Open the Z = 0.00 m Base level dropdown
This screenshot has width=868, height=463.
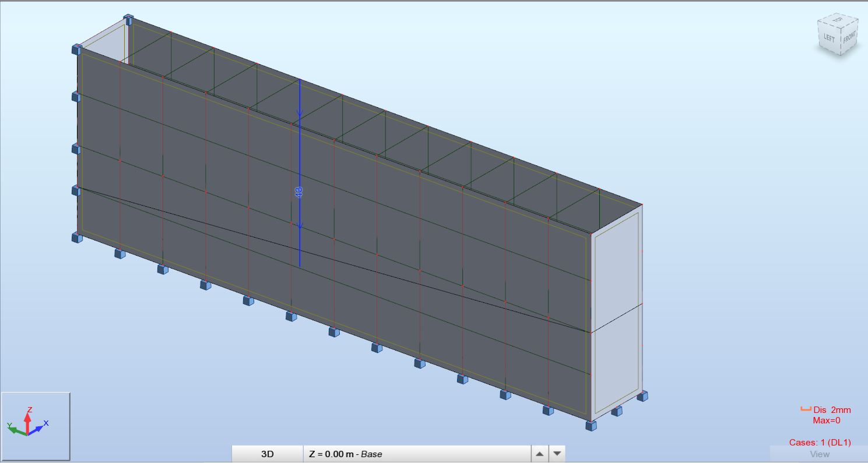(x=417, y=454)
